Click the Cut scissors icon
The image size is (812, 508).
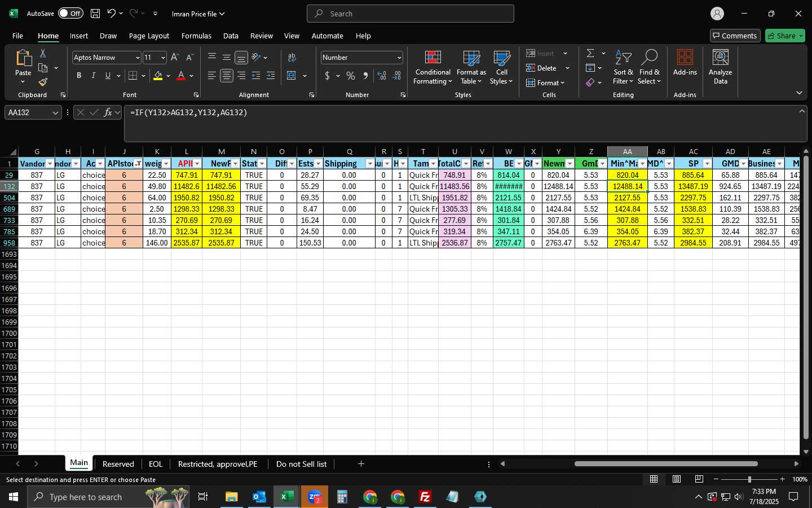coord(43,53)
